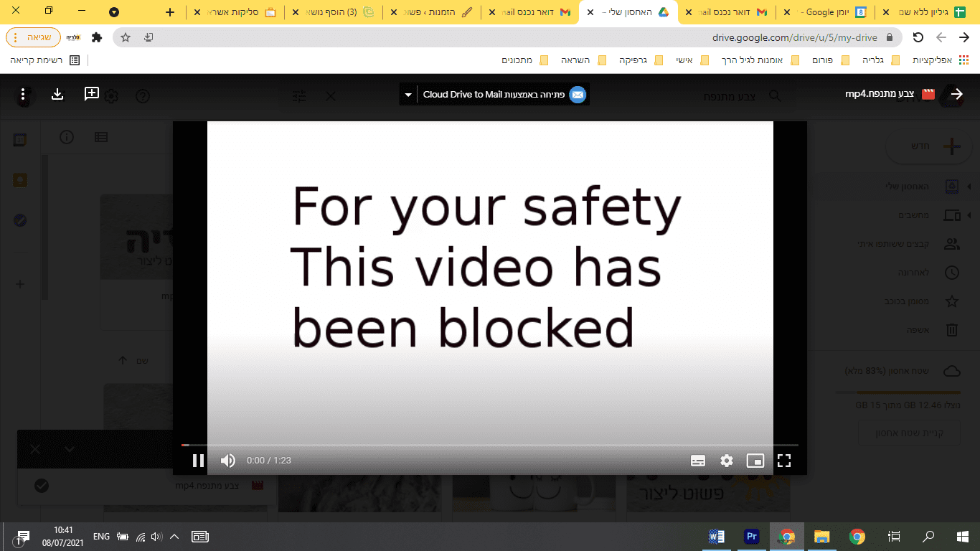Click the שגיאה button in Chrome's toolbar
This screenshot has height=551, width=980.
tap(33, 37)
